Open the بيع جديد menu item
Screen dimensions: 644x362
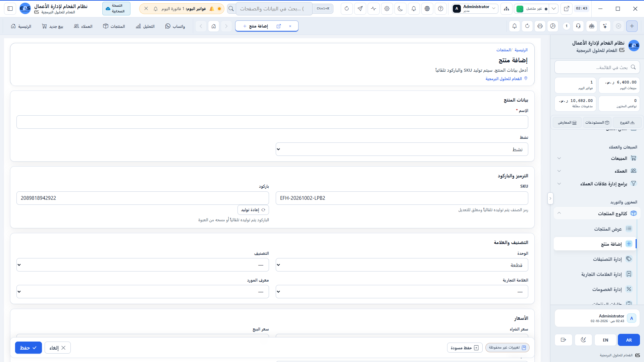coord(52,26)
